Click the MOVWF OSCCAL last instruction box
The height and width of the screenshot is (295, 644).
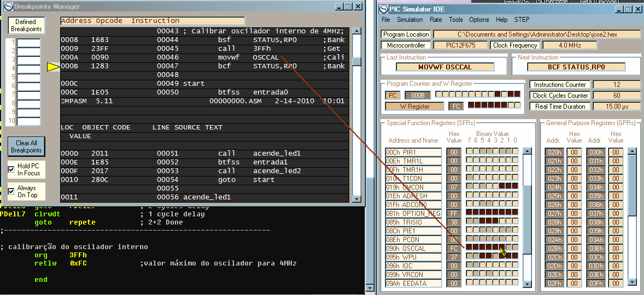445,67
